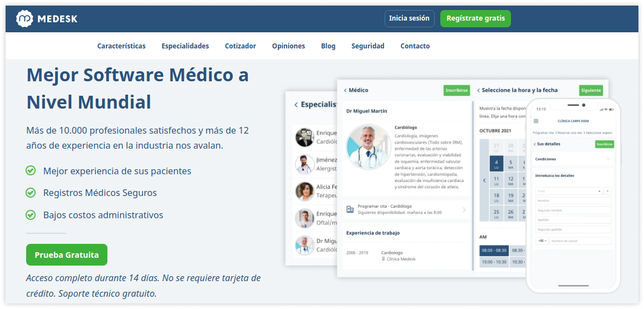Click Inscribirse in the Médico panel

(x=456, y=90)
